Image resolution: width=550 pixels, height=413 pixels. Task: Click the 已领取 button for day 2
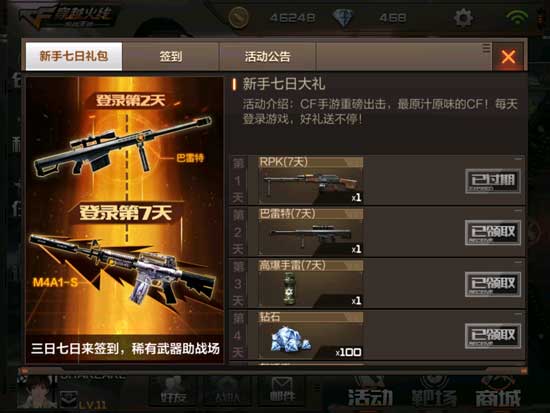(493, 232)
